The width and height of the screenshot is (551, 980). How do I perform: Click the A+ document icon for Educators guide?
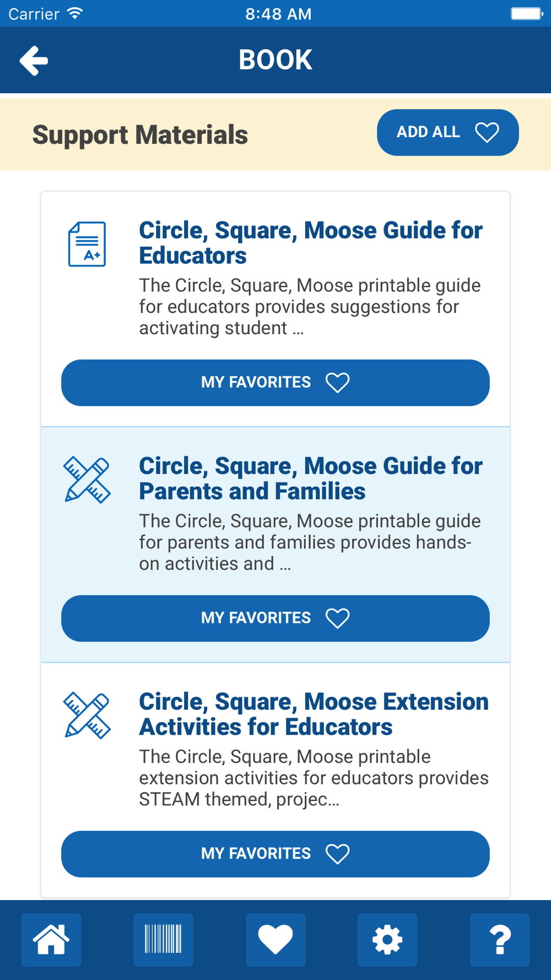[x=87, y=244]
